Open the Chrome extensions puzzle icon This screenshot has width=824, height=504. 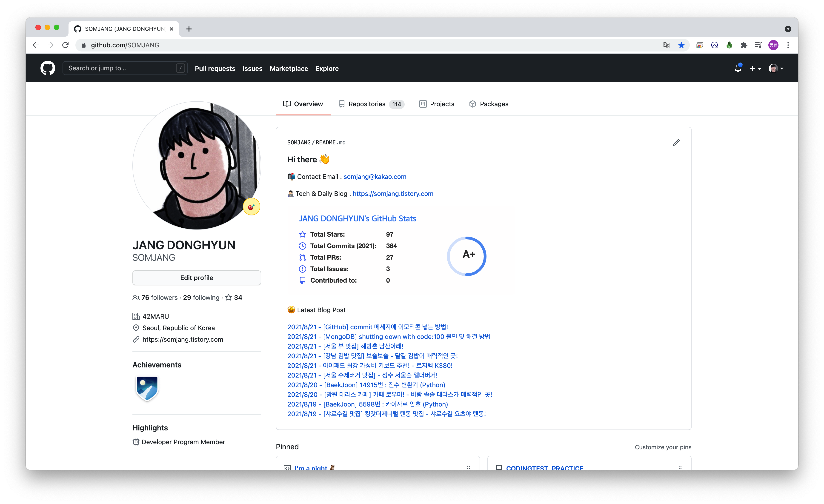click(743, 45)
